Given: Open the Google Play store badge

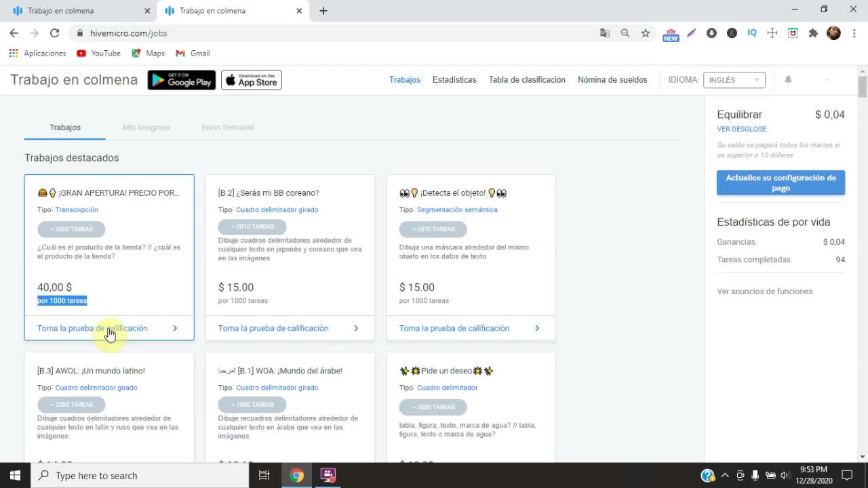Looking at the screenshot, I should (x=182, y=80).
